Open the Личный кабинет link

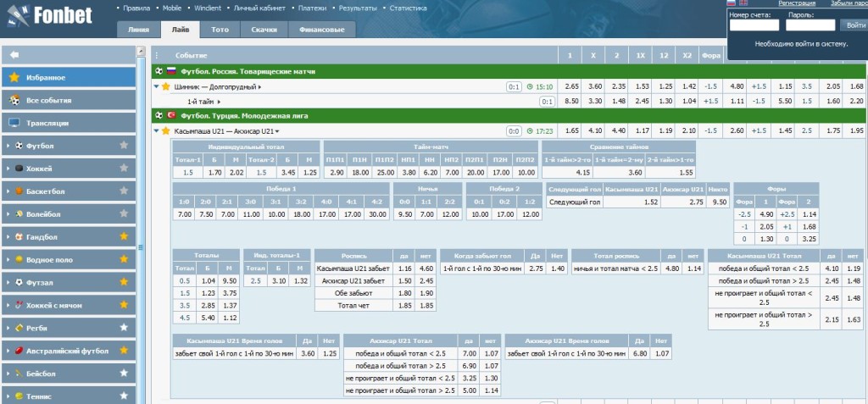(259, 8)
